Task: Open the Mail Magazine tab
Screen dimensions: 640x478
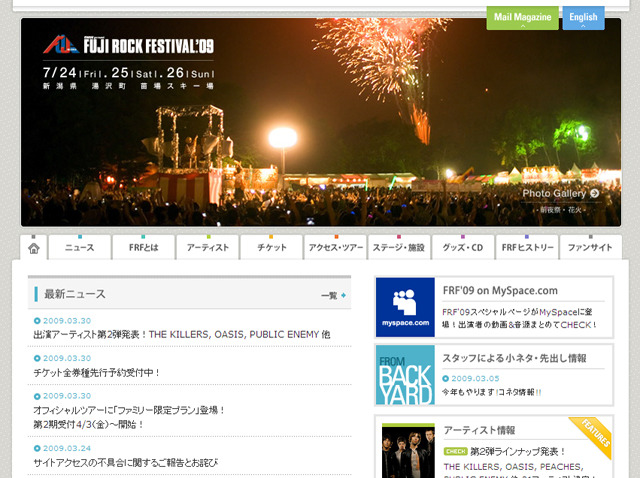Action: click(522, 18)
